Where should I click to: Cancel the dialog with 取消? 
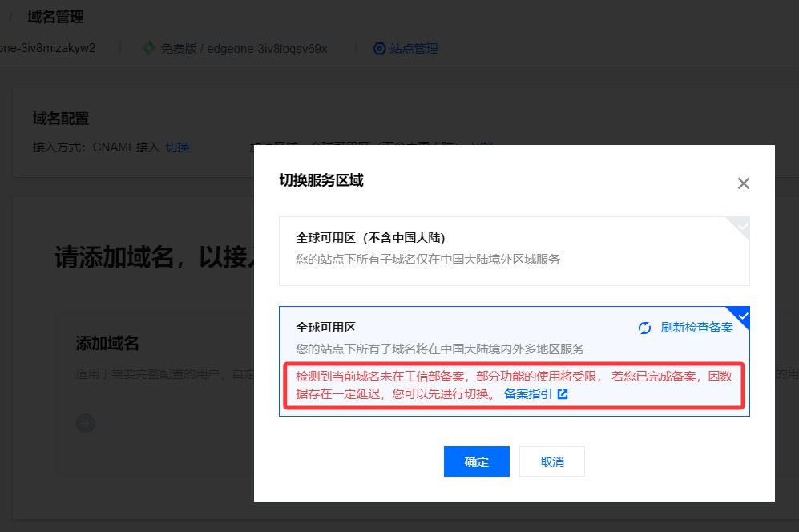pos(551,461)
